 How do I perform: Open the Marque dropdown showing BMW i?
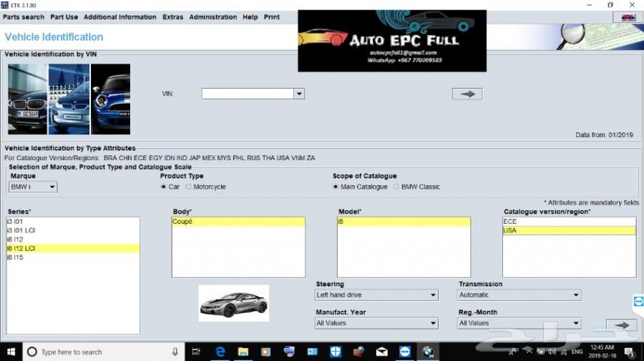pos(33,187)
